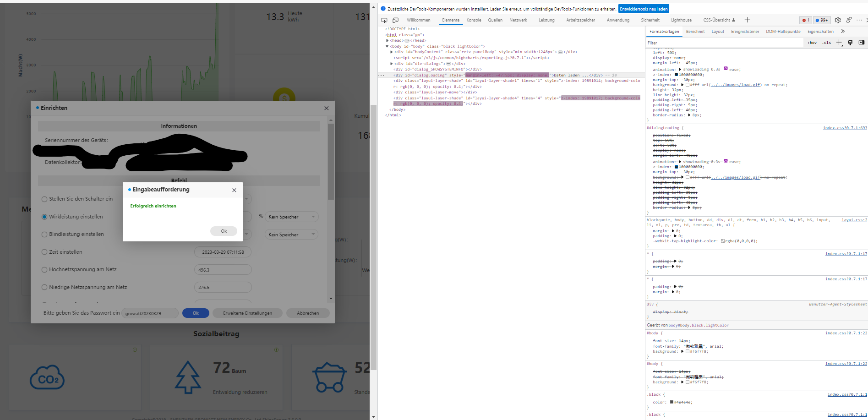This screenshot has height=420, width=868.
Task: Toggle the :hov element state button
Action: [x=812, y=43]
